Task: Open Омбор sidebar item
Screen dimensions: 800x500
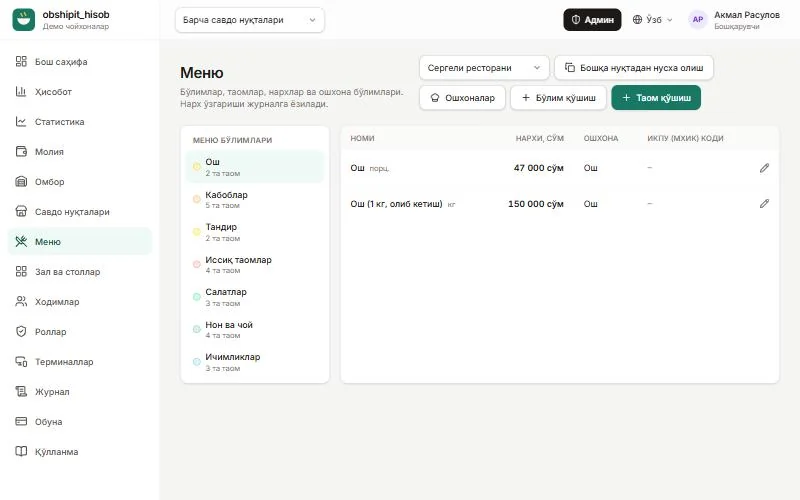Action: click(80, 182)
